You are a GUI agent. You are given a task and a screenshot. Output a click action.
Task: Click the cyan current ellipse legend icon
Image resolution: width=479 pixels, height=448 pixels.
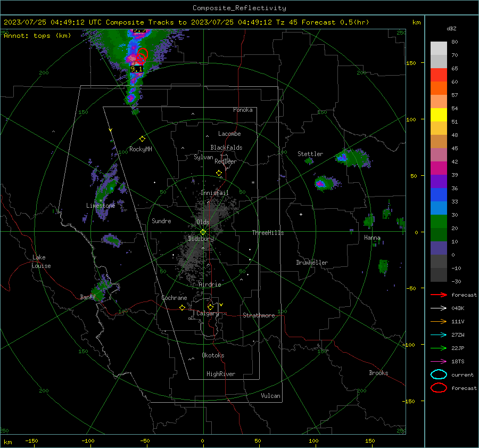point(439,374)
